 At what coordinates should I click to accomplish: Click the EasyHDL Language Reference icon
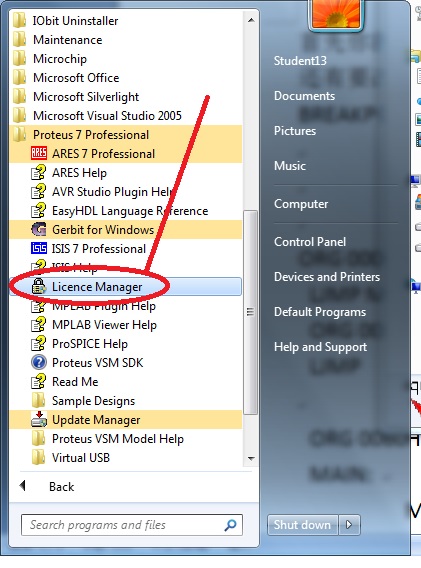pos(39,210)
